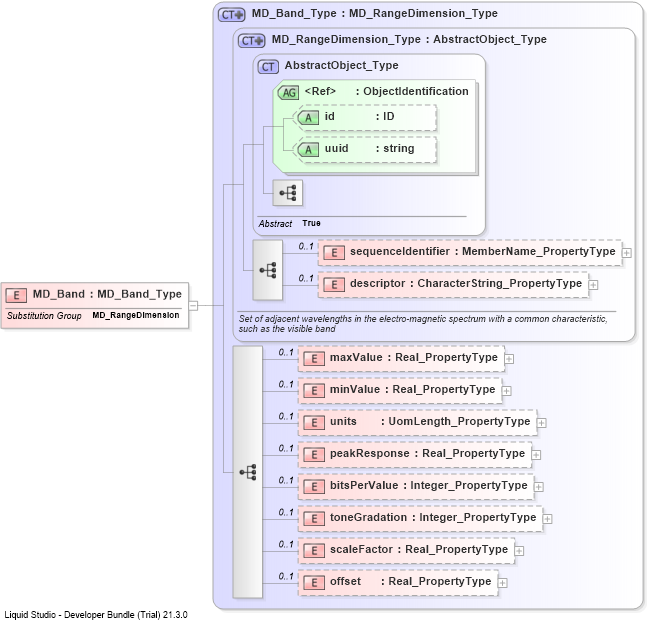Click sequenceIdentifier : MemberName_PropertyType text
This screenshot has height=620, width=647.
(x=482, y=251)
